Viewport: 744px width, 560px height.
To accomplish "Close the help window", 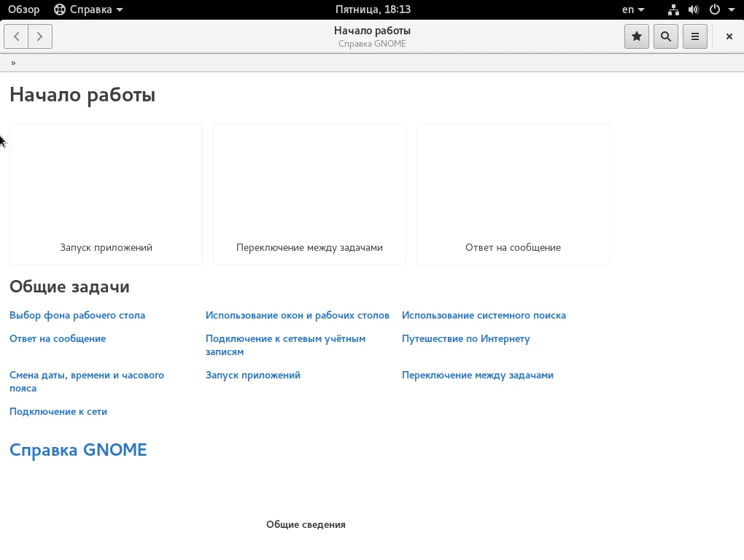I will click(729, 36).
